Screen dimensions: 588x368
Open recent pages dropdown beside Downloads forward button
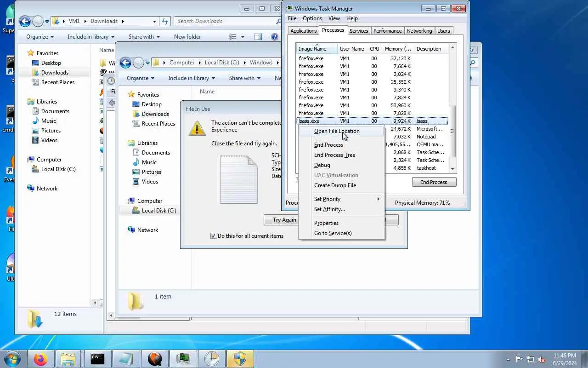pyautogui.click(x=47, y=22)
